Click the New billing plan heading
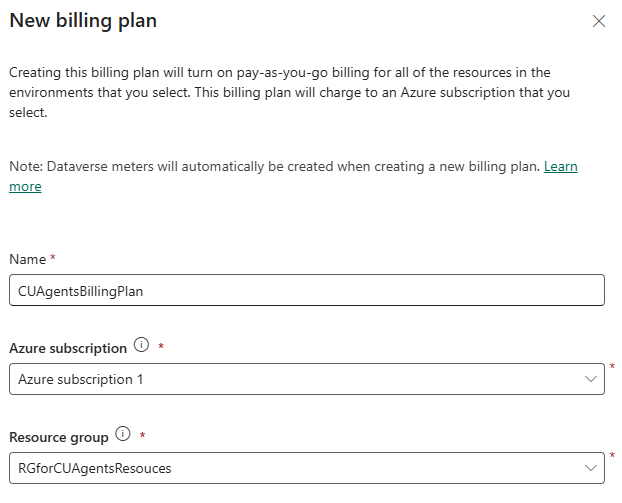Screen dimensions: 622x503 (x=83, y=21)
